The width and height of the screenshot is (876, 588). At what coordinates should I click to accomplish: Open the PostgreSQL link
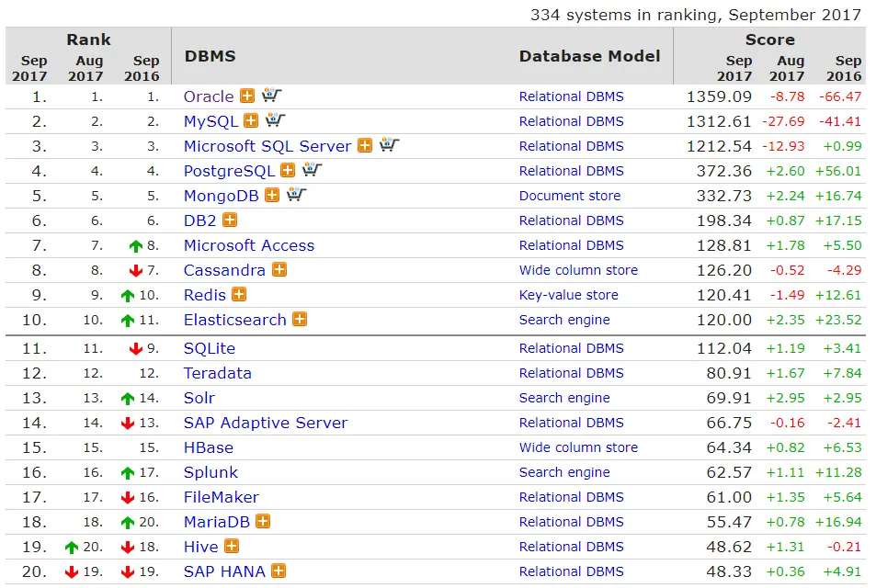pos(229,171)
